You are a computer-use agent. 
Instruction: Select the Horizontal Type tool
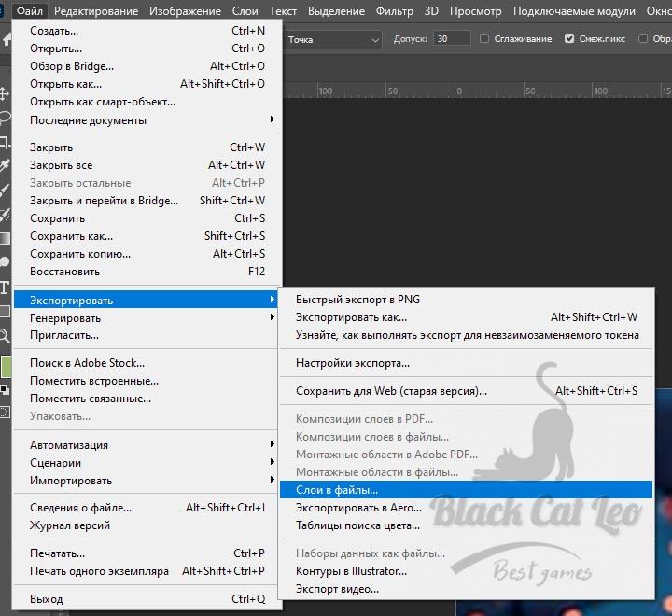point(5,287)
